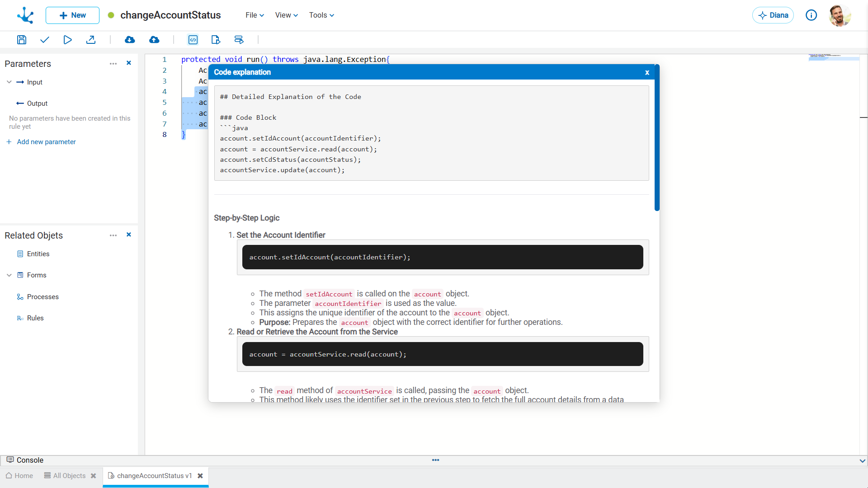Open the Tools dropdown menu
868x488 pixels.
pos(321,15)
